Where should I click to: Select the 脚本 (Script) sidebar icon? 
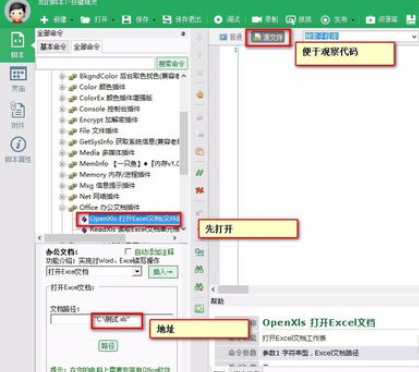pos(17,40)
